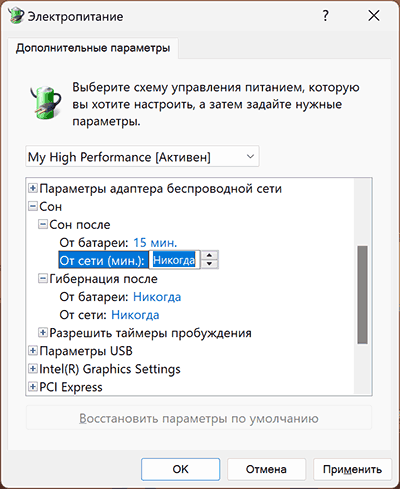The image size is (400, 489).
Task: Click the Отмена button
Action: click(x=266, y=469)
